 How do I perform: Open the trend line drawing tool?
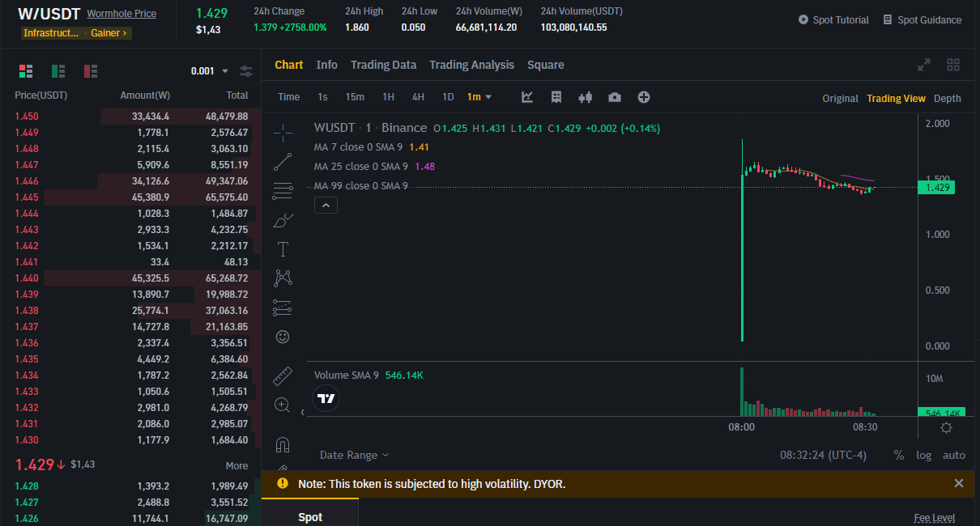tap(283, 162)
